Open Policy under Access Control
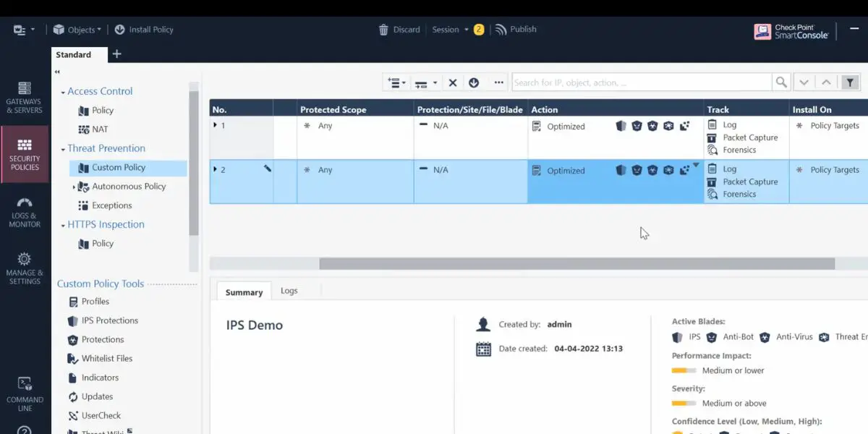868x434 pixels. (96, 111)
